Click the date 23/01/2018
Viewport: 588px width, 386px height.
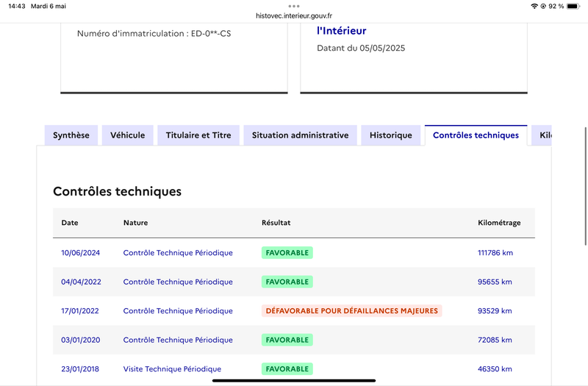pos(80,369)
